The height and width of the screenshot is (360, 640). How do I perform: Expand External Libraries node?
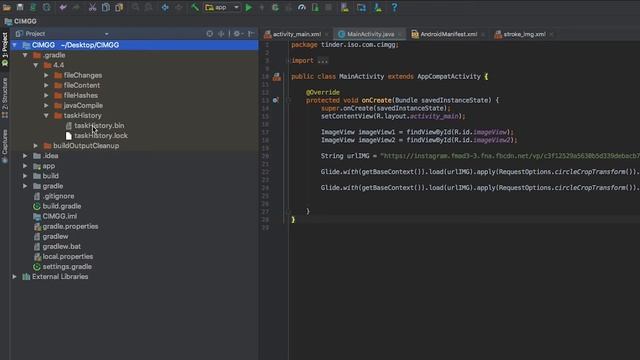click(15, 277)
